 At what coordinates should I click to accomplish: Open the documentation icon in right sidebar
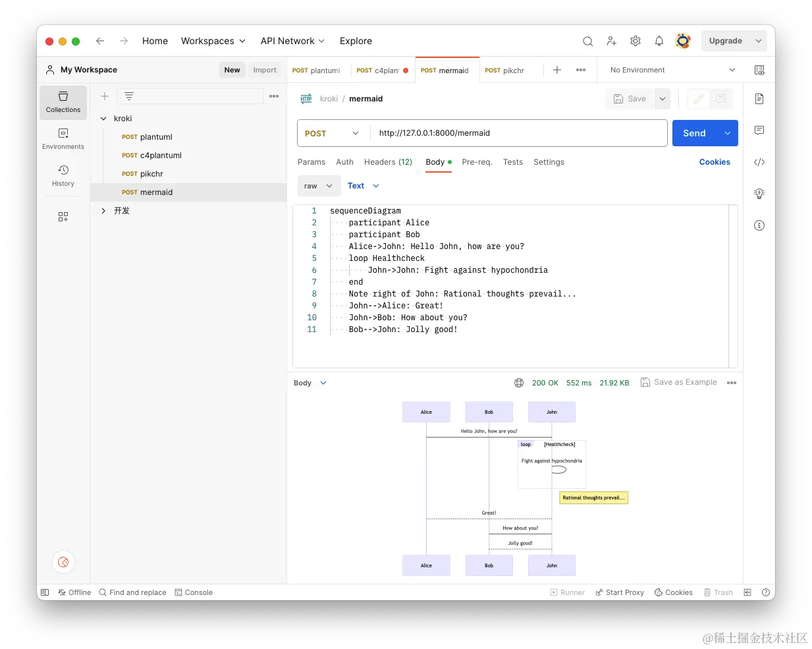click(759, 99)
